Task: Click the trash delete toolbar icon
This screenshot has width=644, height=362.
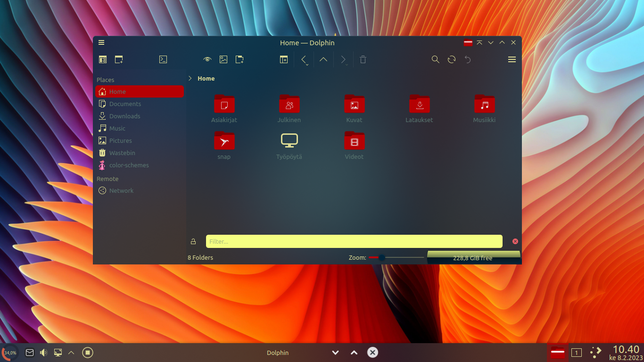Action: (x=363, y=59)
